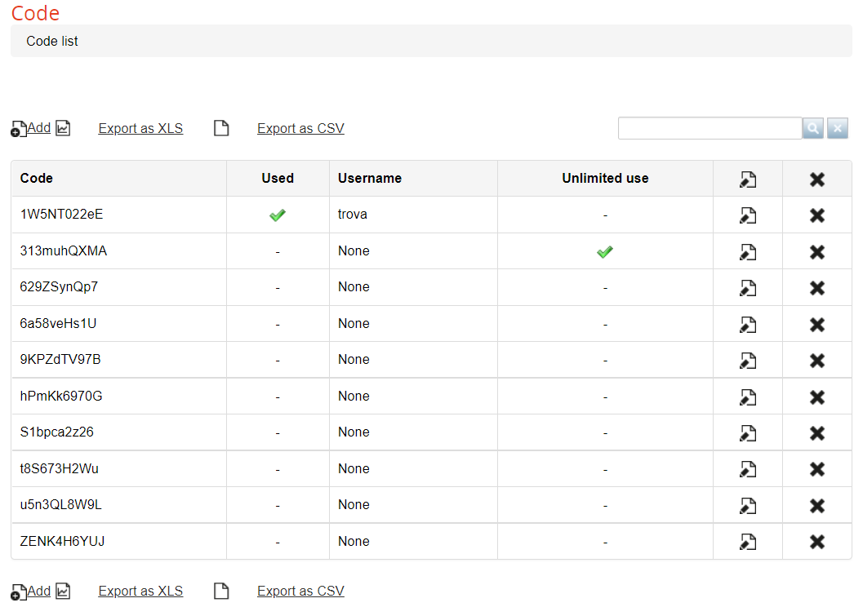Edit the ZENK4H6YUJ code row
The width and height of the screenshot is (863, 616).
click(x=747, y=542)
